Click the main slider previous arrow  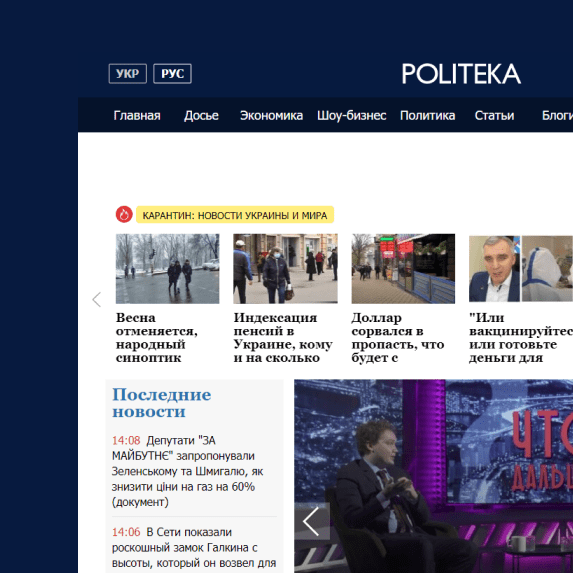pos(312,521)
